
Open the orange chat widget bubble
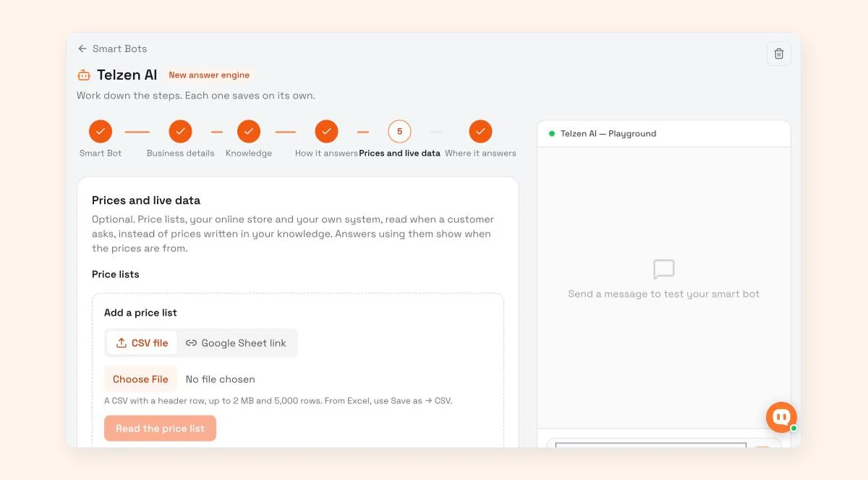pyautogui.click(x=781, y=417)
